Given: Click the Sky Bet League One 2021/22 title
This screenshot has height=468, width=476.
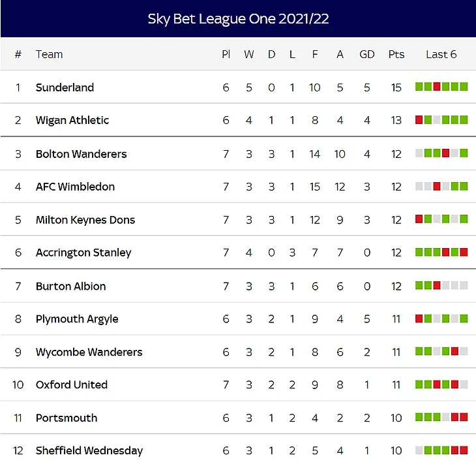Looking at the screenshot, I should coord(238,19).
